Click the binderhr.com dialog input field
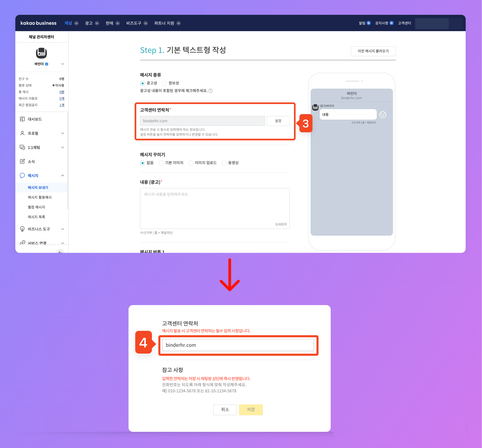This screenshot has height=448, width=482. 238,345
